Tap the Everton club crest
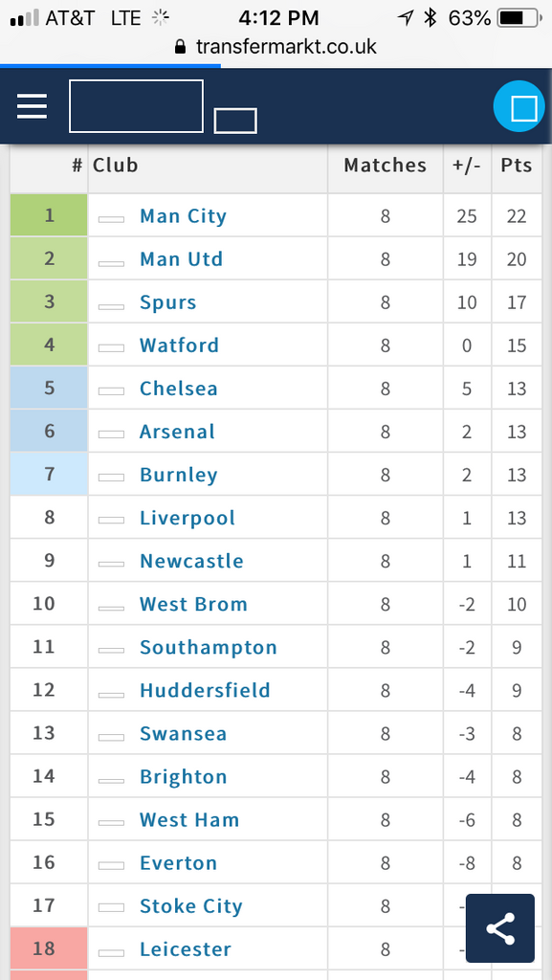552x980 pixels. pyautogui.click(x=111, y=865)
